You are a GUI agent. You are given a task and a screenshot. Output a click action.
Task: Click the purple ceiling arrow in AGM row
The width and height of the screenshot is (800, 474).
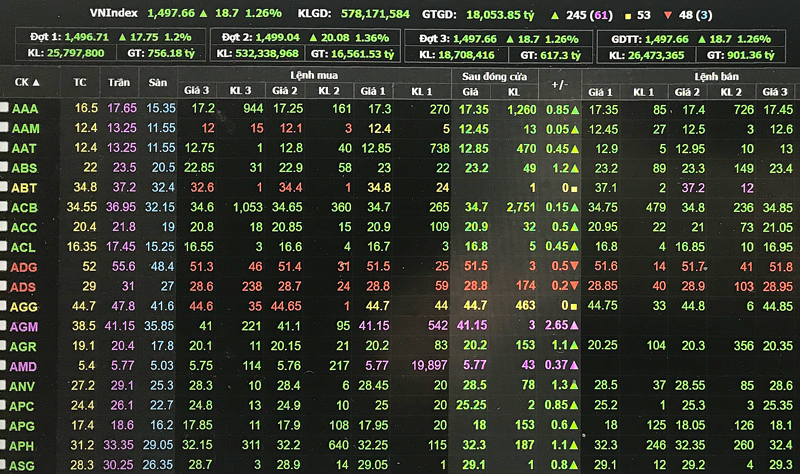(574, 326)
